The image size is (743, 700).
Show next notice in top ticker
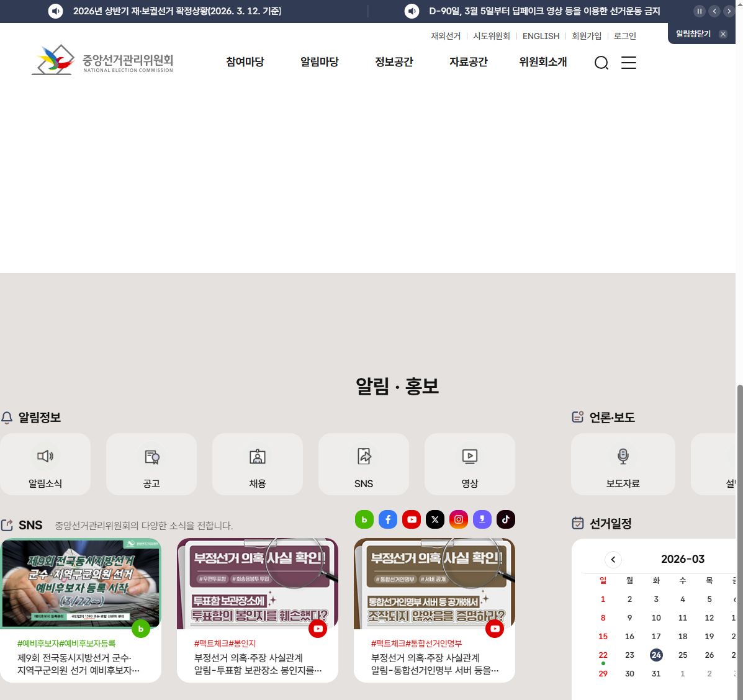click(x=729, y=11)
